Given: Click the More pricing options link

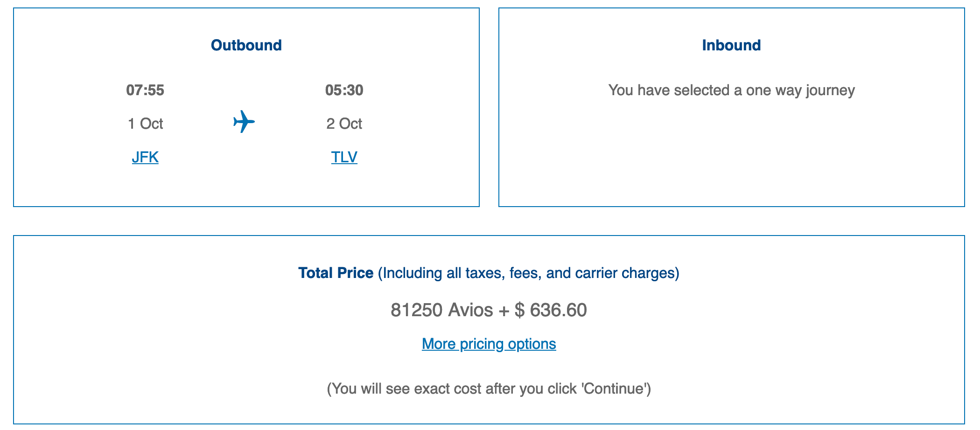Looking at the screenshot, I should click(489, 344).
